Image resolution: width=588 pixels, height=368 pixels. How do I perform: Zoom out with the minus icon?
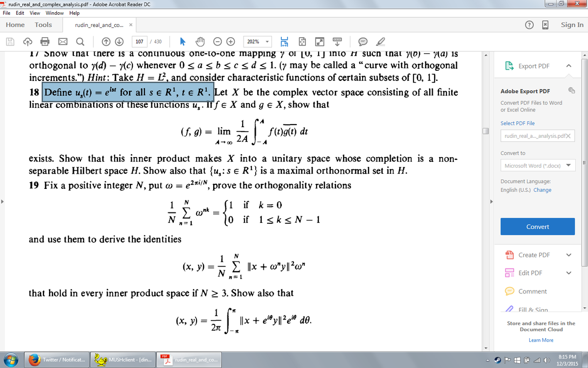click(x=218, y=42)
